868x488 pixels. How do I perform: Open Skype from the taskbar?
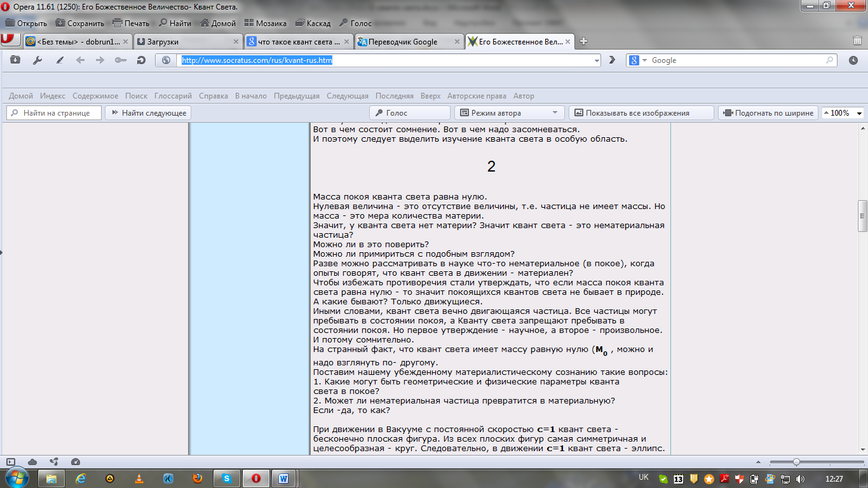point(226,478)
